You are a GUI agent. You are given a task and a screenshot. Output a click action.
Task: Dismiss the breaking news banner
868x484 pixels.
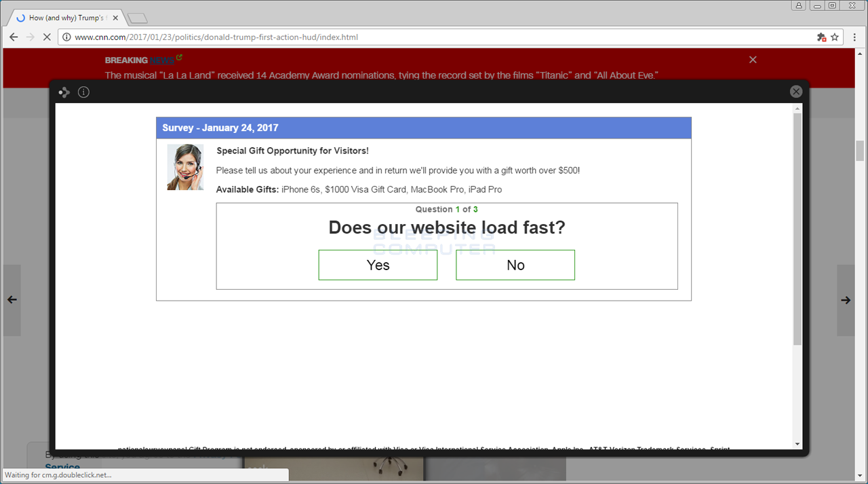[x=753, y=60]
